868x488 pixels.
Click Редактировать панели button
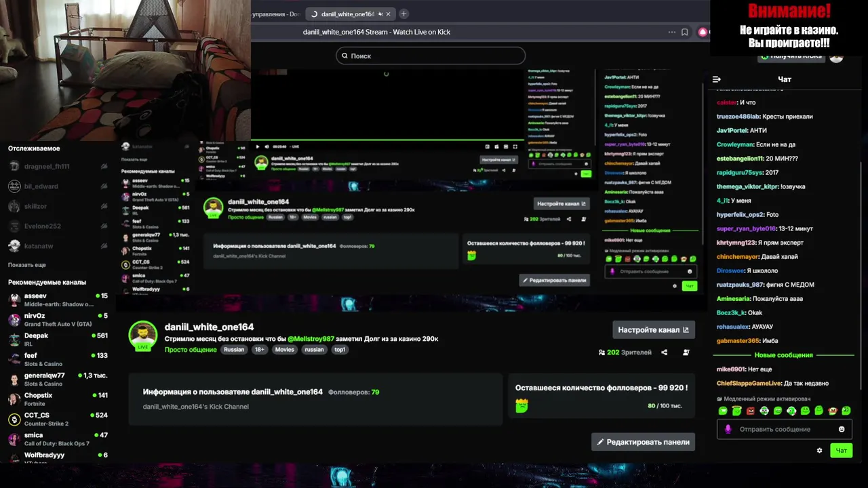[x=643, y=442]
